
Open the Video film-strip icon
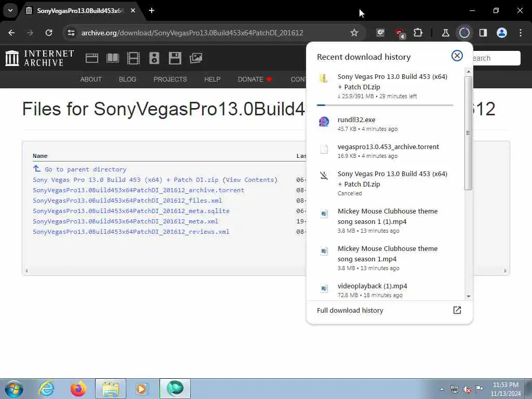134,58
